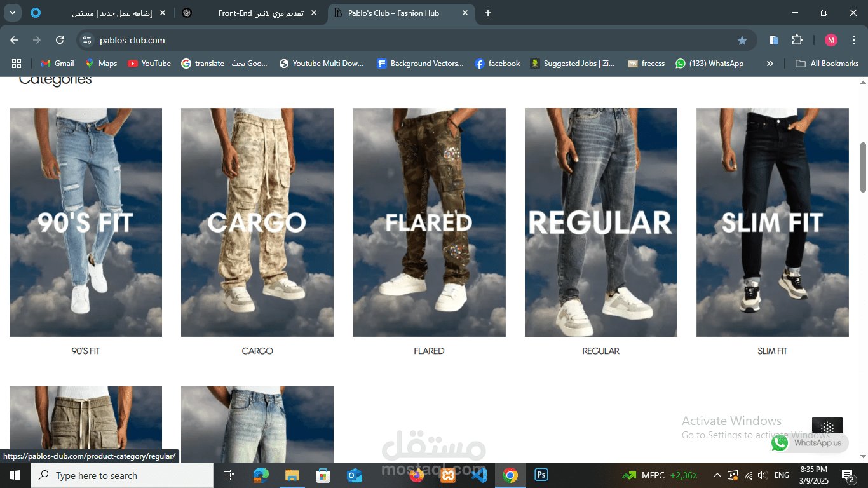
Task: Open the apps grid in bookmarks bar
Action: 17,64
